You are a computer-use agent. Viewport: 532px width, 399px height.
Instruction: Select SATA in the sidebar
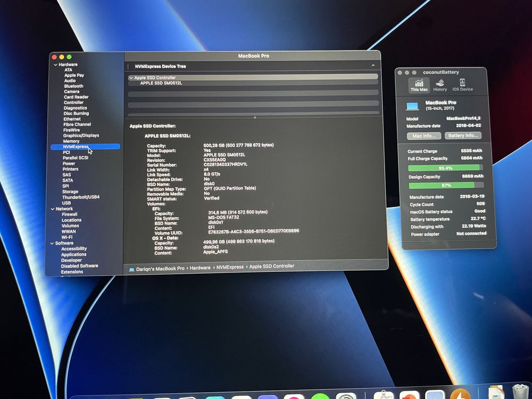(x=68, y=180)
